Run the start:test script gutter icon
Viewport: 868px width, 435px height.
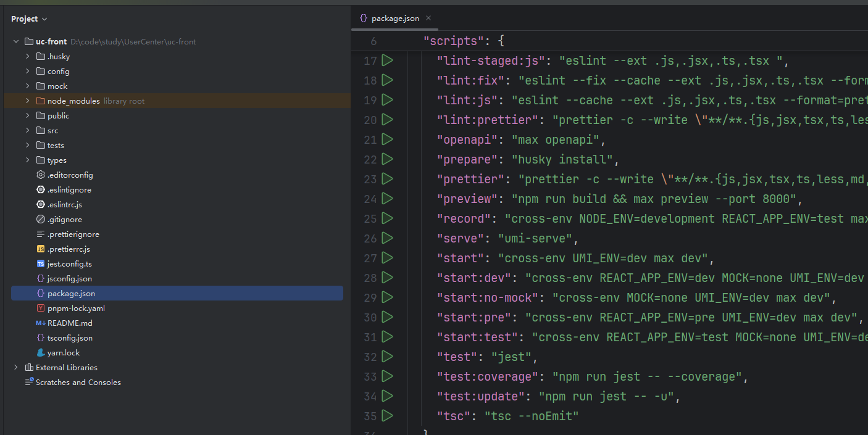tap(387, 337)
